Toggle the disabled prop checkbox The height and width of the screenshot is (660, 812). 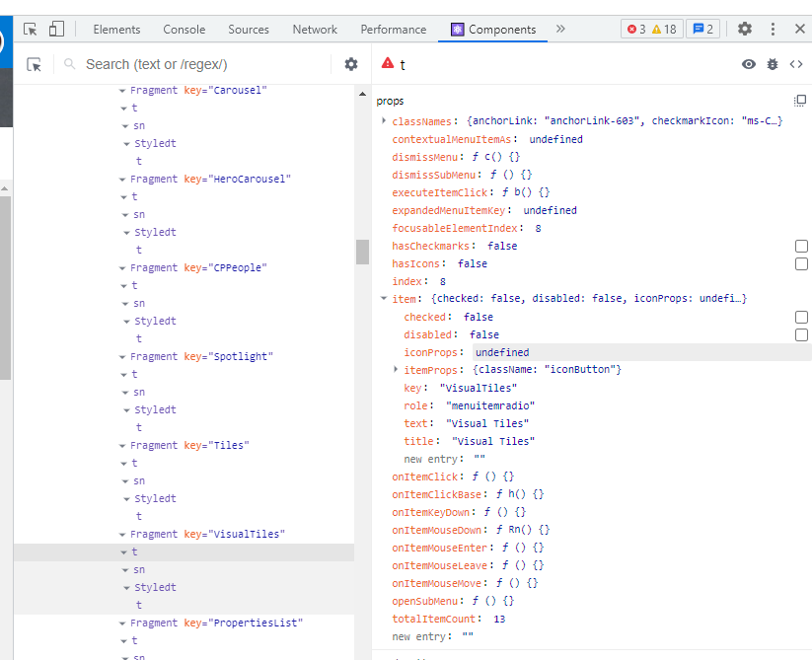click(x=801, y=334)
